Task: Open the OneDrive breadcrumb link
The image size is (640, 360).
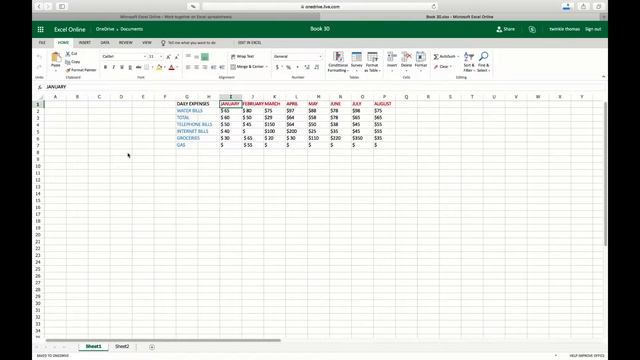Action: (105, 29)
